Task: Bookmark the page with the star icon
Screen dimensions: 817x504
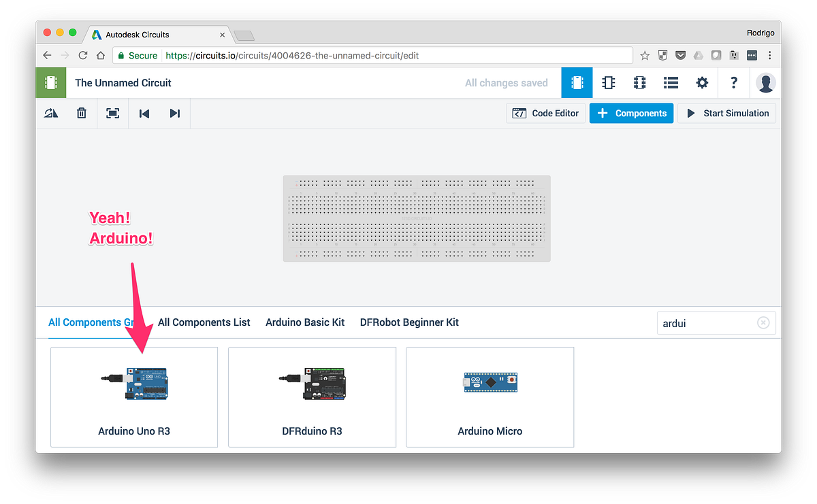Action: point(645,55)
